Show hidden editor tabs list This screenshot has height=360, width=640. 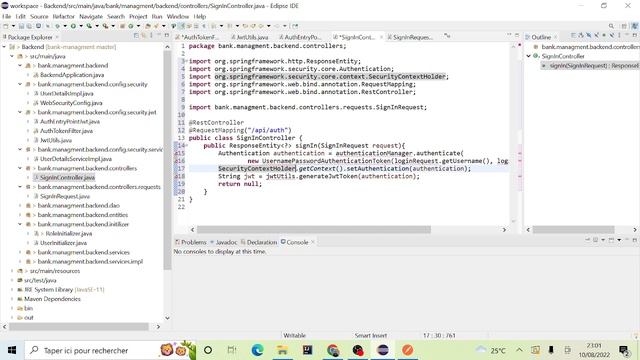pyautogui.click(x=447, y=36)
